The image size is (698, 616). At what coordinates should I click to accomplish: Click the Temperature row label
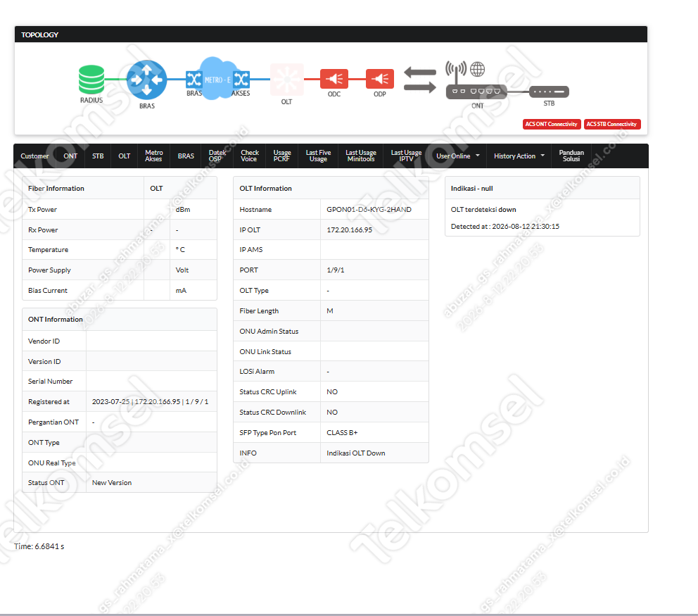pos(48,249)
